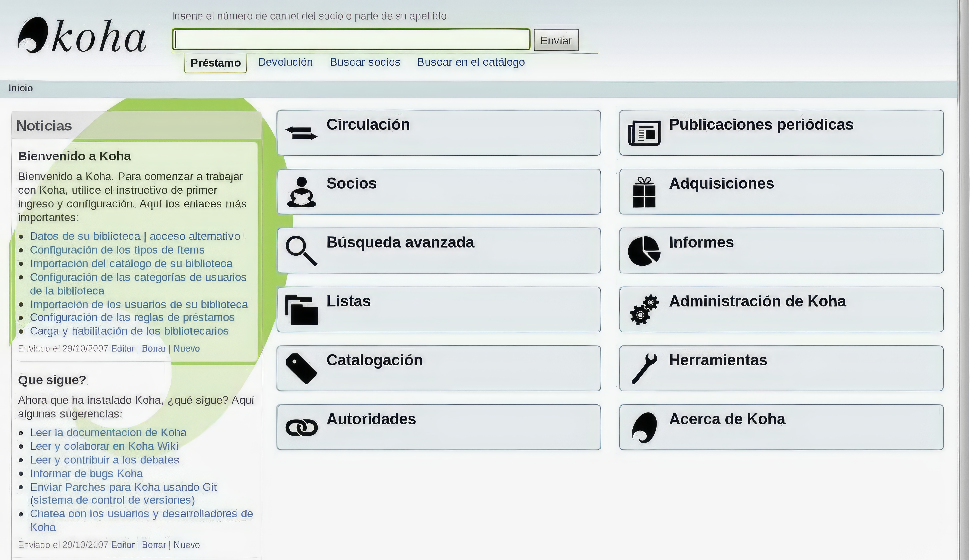Click the Informar de bugs Koha link
This screenshot has height=560, width=970.
coord(86,474)
